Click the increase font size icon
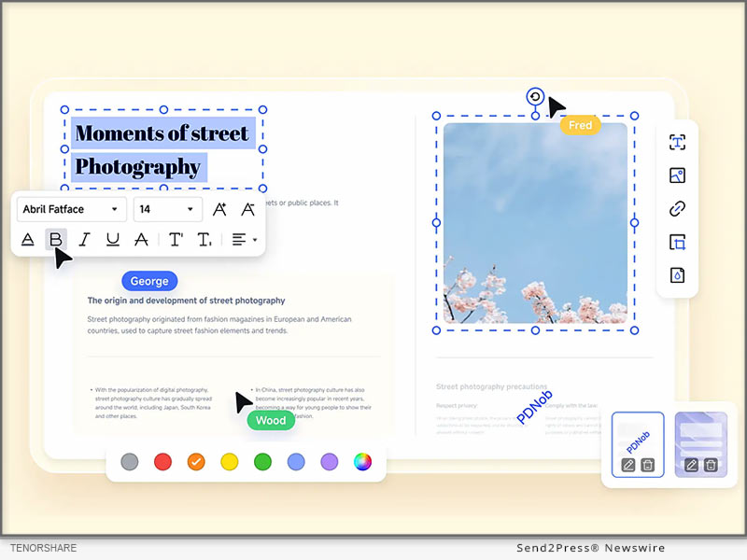The image size is (747, 560). pyautogui.click(x=219, y=210)
